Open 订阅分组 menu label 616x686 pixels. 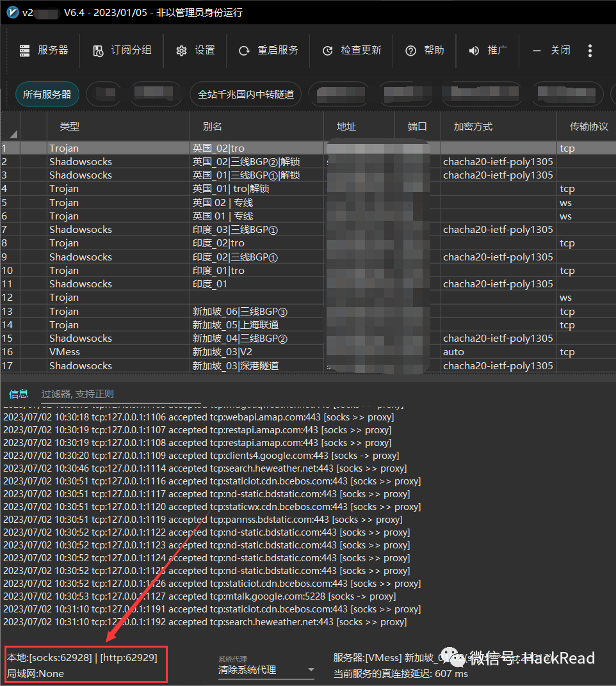point(131,51)
